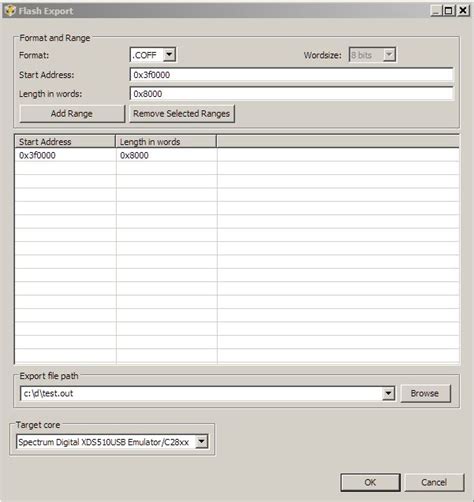Close the Flash Export window
Image resolution: width=474 pixels, height=502 pixels.
coord(463,11)
